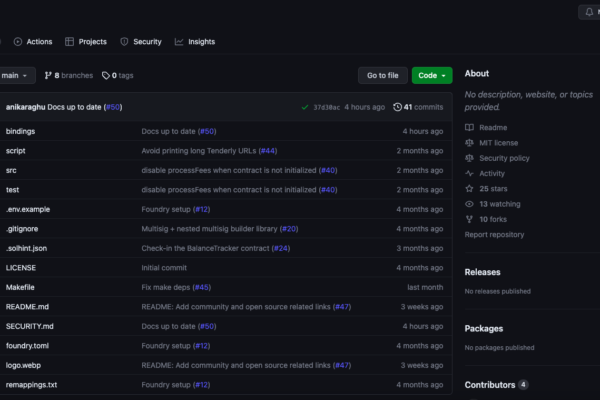The width and height of the screenshot is (600, 400).
Task: Open PR #12 link in foundry.toml row
Action: [x=202, y=346]
